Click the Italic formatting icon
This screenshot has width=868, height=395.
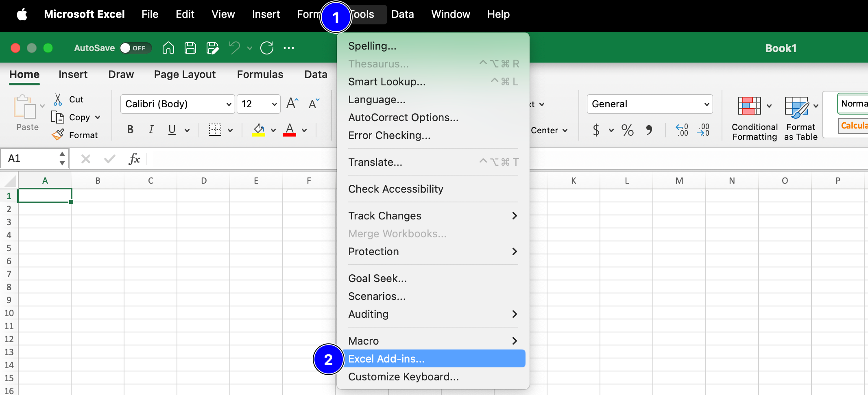tap(151, 130)
